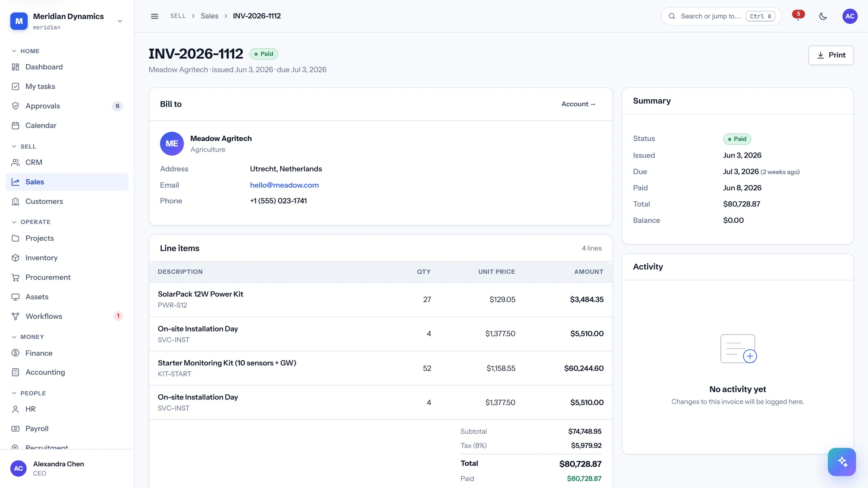Click the Inventory box icon
Viewport: 868px width, 488px height.
point(15,258)
